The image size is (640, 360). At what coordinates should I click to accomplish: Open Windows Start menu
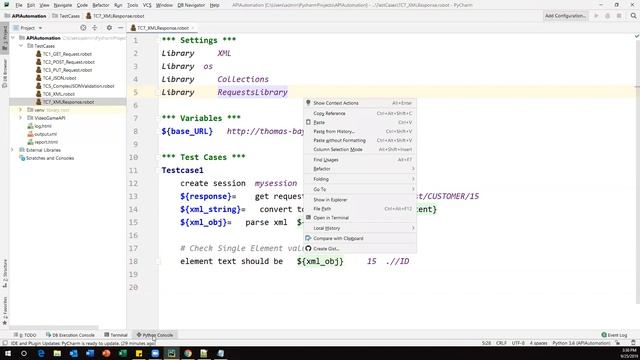coord(8,353)
